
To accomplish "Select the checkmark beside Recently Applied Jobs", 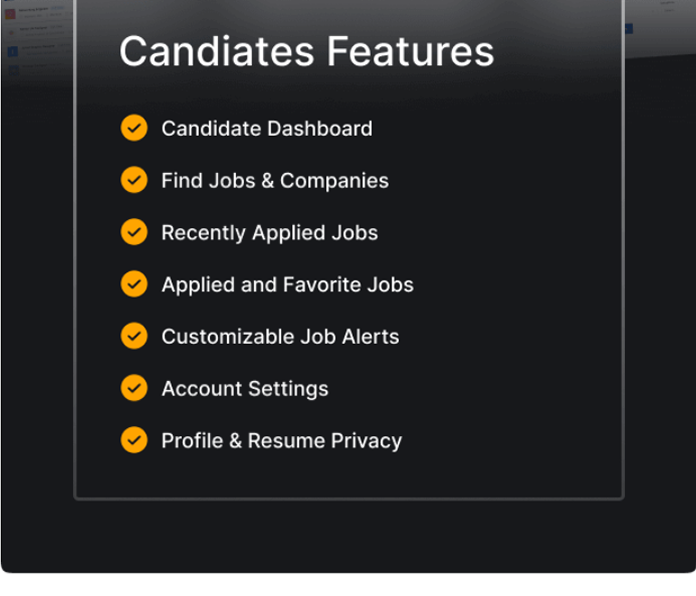I will click(x=134, y=232).
